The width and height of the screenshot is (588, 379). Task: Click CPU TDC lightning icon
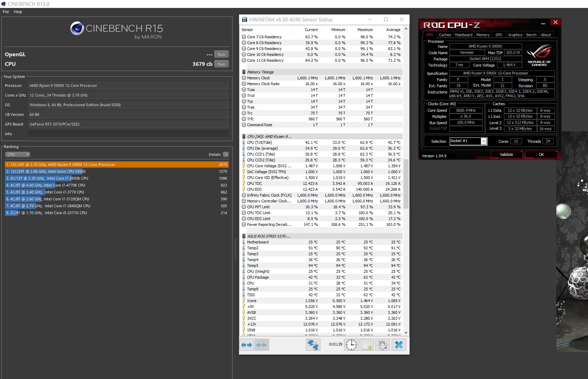click(244, 183)
